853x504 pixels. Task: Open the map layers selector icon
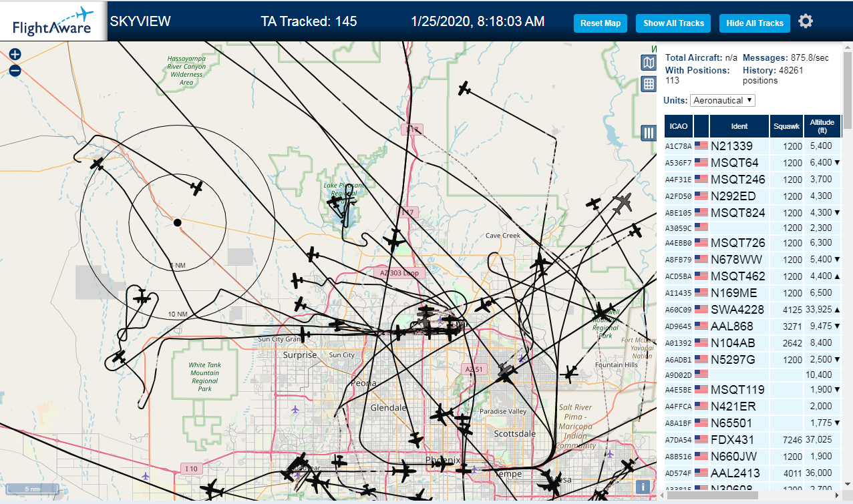point(648,63)
